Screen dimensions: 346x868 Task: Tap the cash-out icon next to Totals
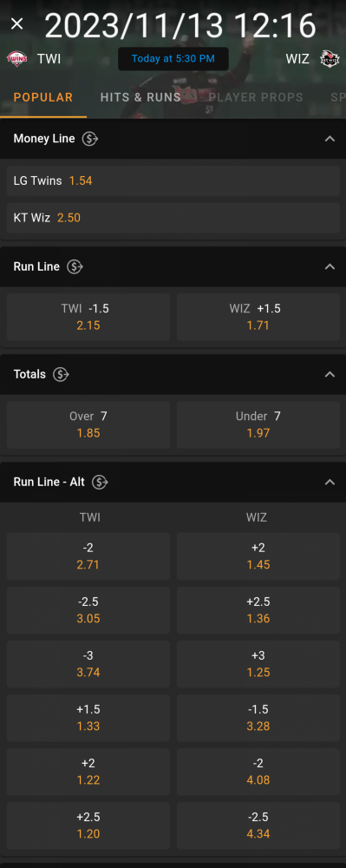pyautogui.click(x=61, y=375)
